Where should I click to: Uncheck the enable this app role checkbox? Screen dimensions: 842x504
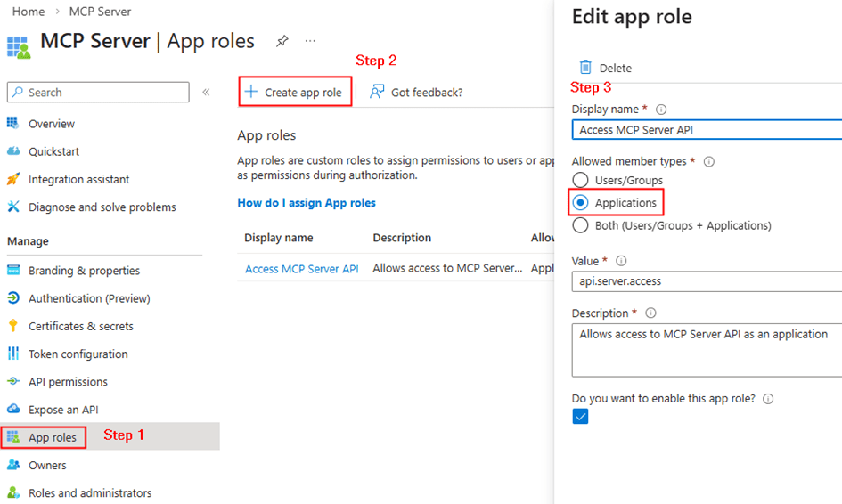click(581, 417)
